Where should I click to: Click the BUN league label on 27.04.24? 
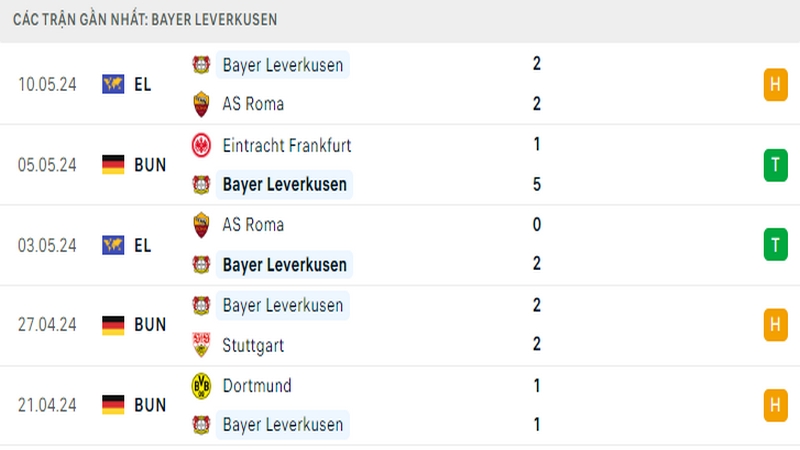coord(150,324)
